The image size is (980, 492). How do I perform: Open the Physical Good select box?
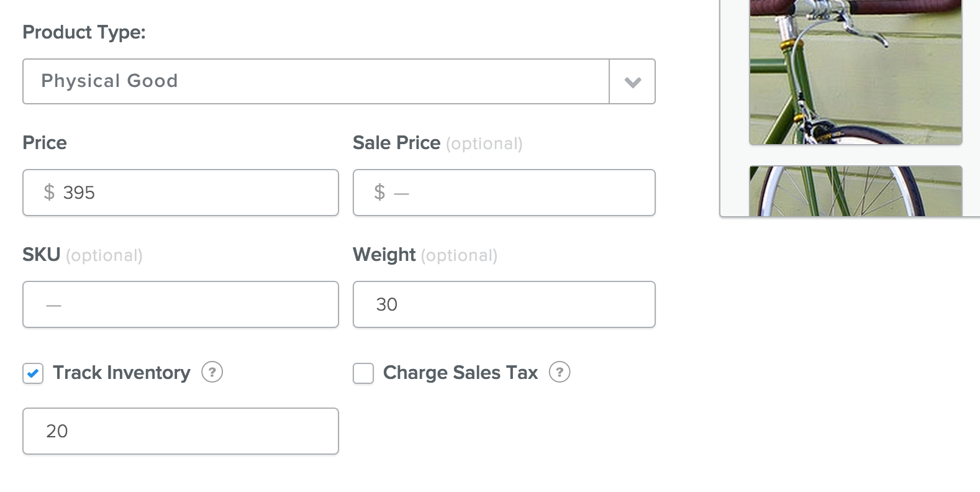315,81
